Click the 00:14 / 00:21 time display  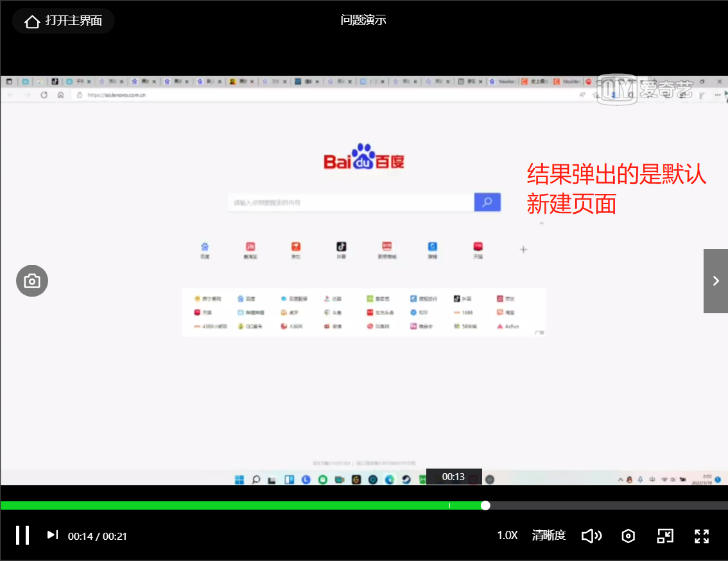pyautogui.click(x=98, y=537)
